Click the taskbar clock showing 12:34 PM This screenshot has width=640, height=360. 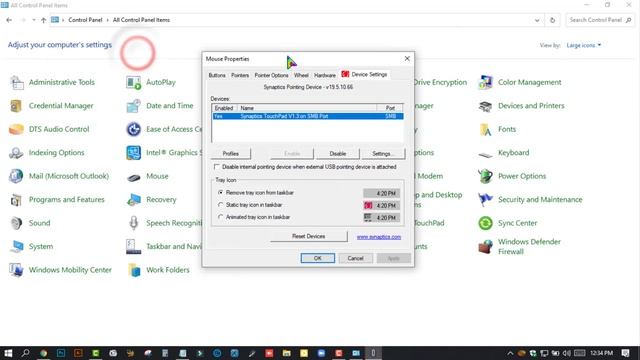coord(601,353)
